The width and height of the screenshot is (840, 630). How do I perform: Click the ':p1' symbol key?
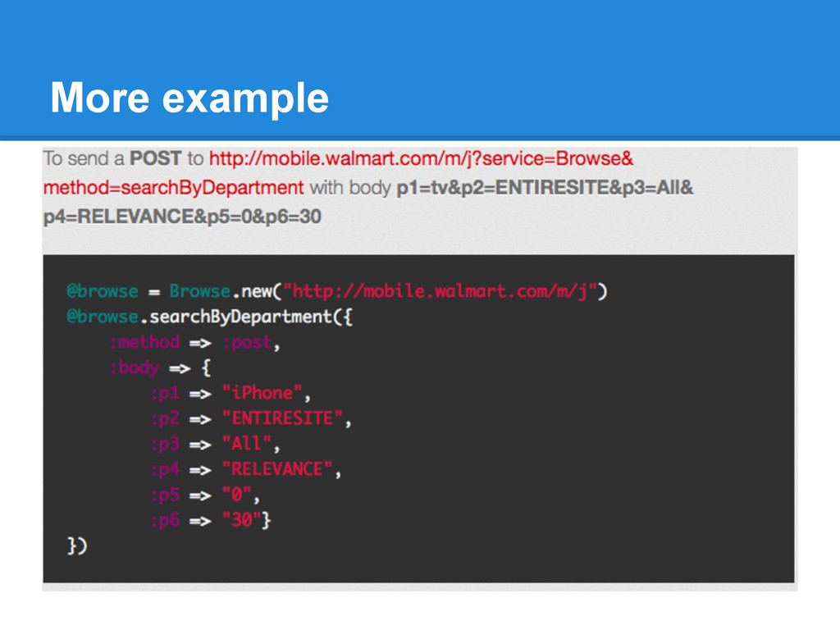point(164,393)
